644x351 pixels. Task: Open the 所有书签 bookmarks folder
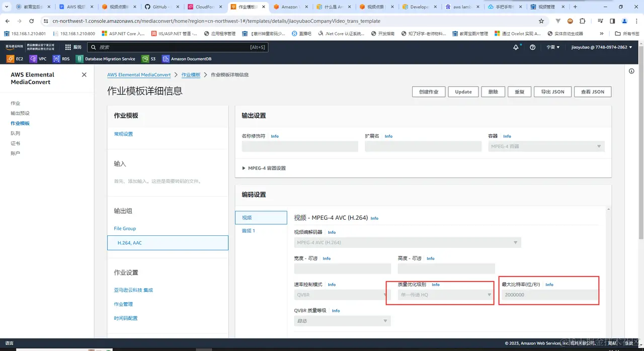[x=628, y=34]
